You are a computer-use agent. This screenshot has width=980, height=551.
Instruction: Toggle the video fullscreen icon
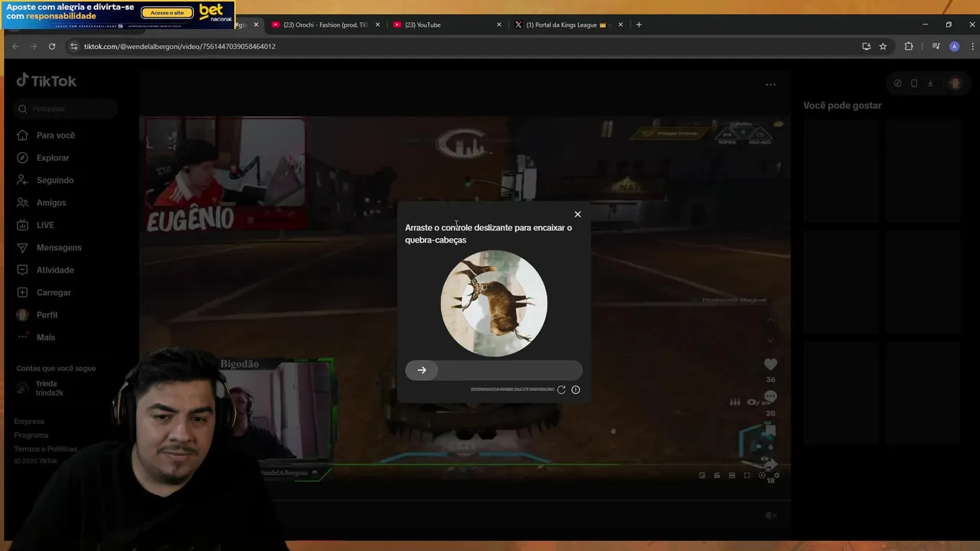[x=746, y=475]
